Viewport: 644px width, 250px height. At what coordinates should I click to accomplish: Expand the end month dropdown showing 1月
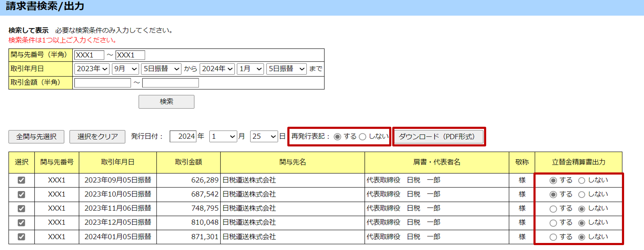point(250,69)
